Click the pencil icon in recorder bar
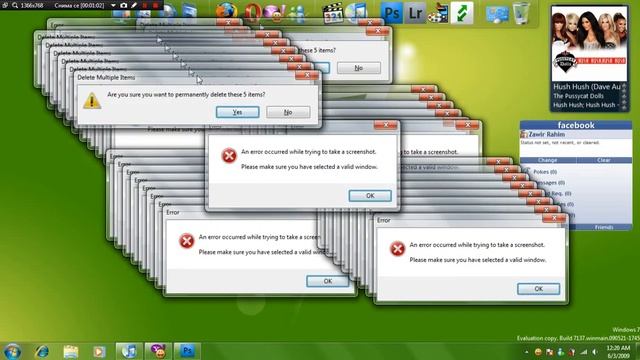The image size is (640, 360). pos(133,5)
